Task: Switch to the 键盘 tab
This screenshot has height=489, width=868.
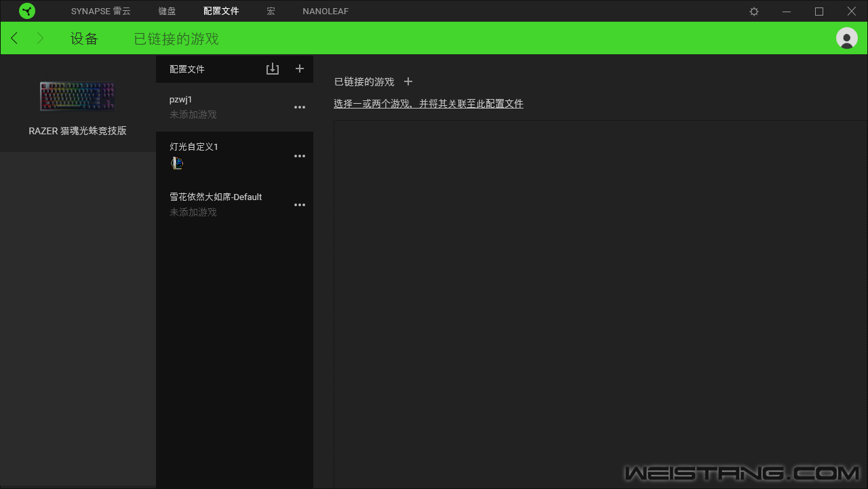Action: [x=167, y=12]
